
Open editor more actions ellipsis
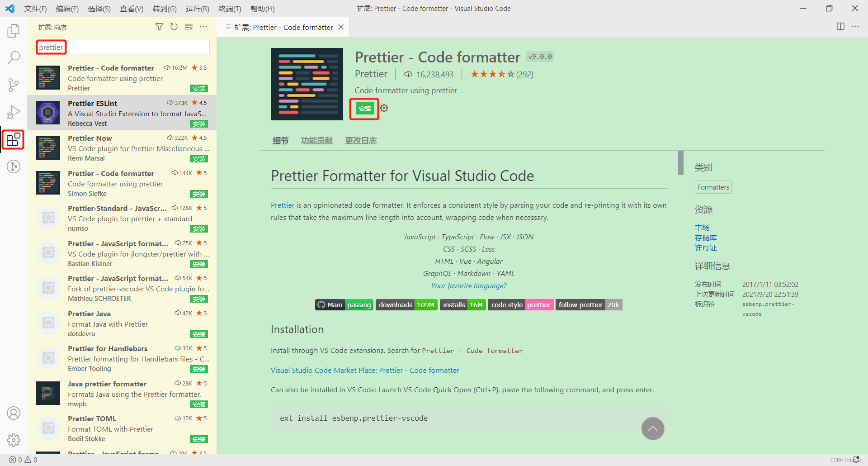[x=855, y=27]
